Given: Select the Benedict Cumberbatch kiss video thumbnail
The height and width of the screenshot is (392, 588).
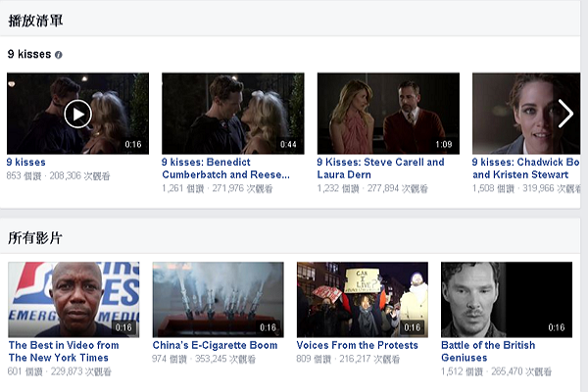Looking at the screenshot, I should [232, 114].
